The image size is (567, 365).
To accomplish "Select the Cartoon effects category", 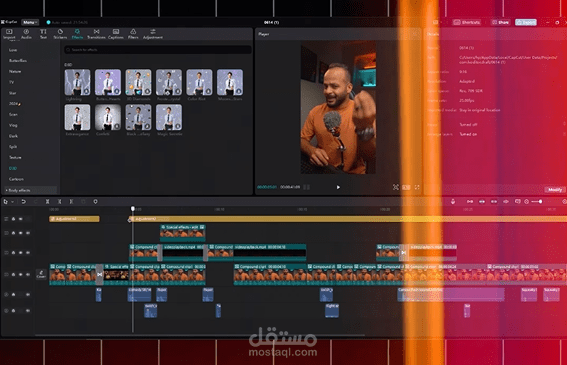I will 16,179.
